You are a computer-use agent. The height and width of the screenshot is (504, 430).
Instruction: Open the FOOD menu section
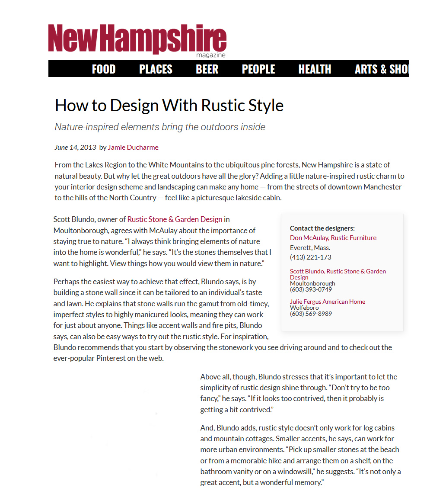(104, 69)
